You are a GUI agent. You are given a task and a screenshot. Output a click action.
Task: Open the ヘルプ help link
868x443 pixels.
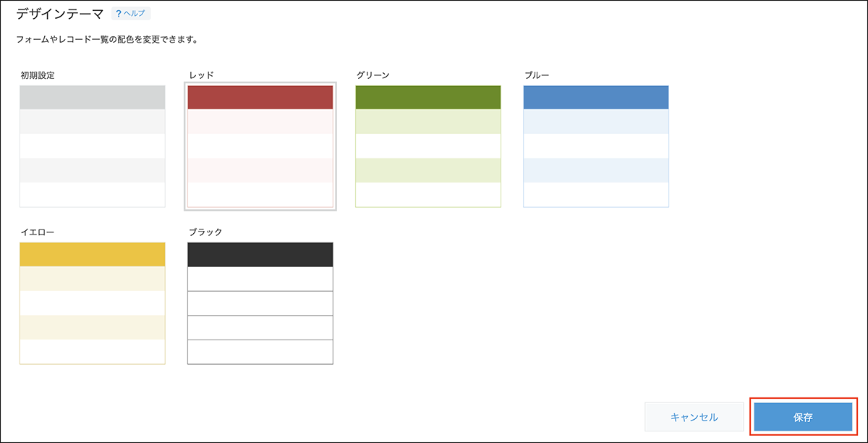135,14
